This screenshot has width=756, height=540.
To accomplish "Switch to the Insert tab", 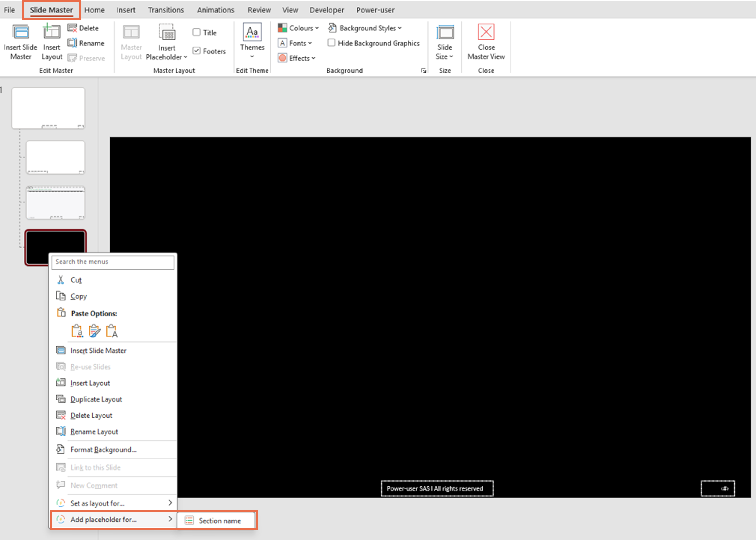I will click(126, 10).
